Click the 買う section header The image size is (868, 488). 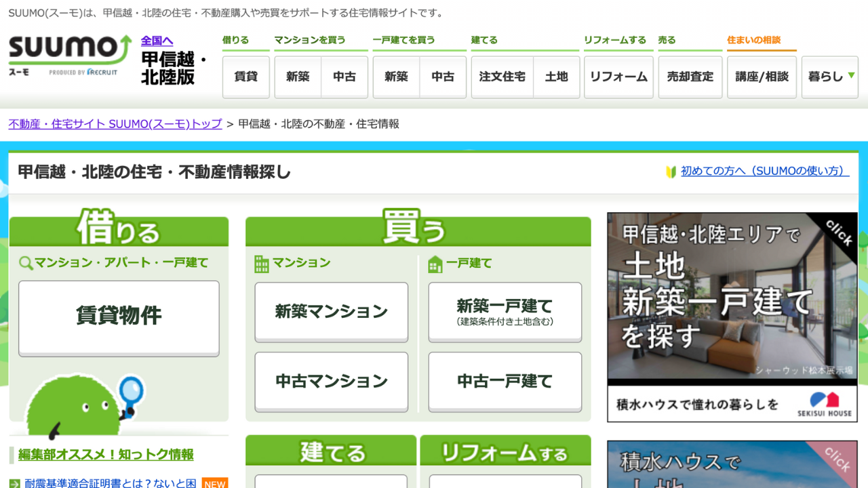coord(418,228)
